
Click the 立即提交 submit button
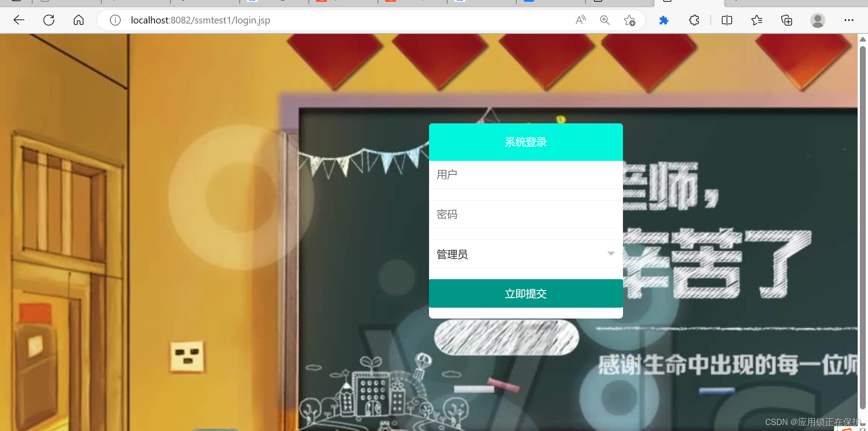coord(525,293)
